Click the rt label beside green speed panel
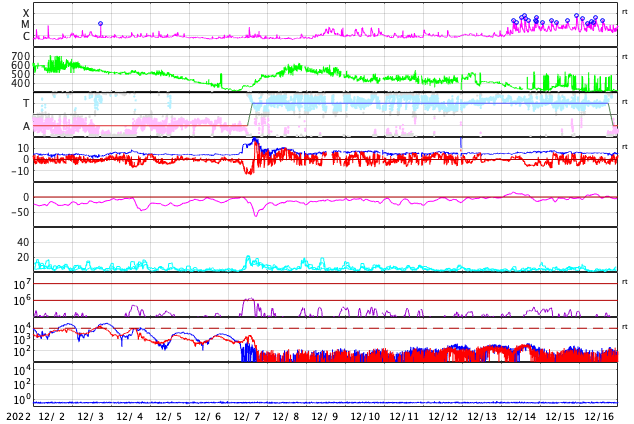 (625, 57)
